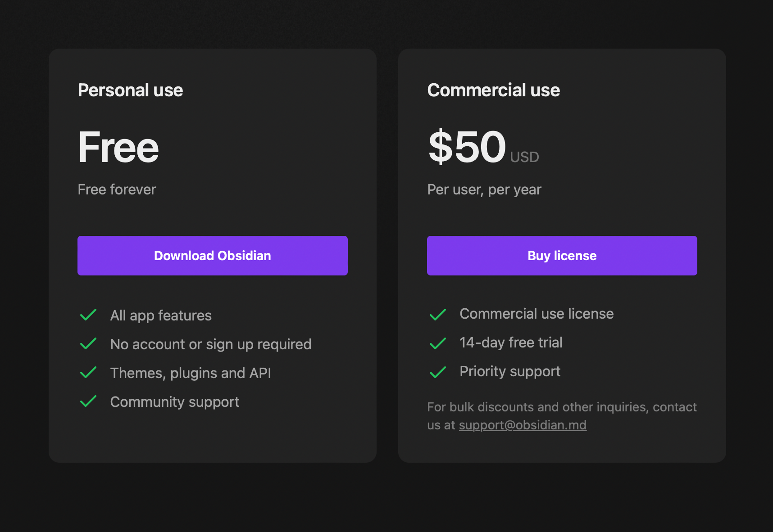
Task: Select the checkmark next to 14-day free trial
Action: [437, 343]
